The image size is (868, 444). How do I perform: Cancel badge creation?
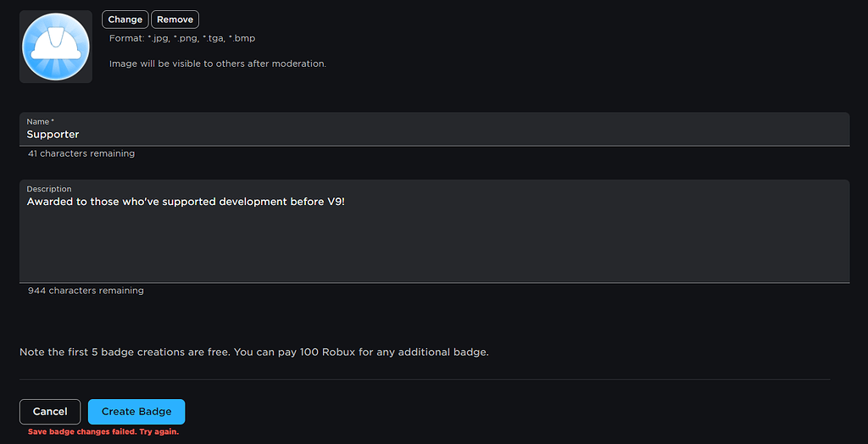50,412
